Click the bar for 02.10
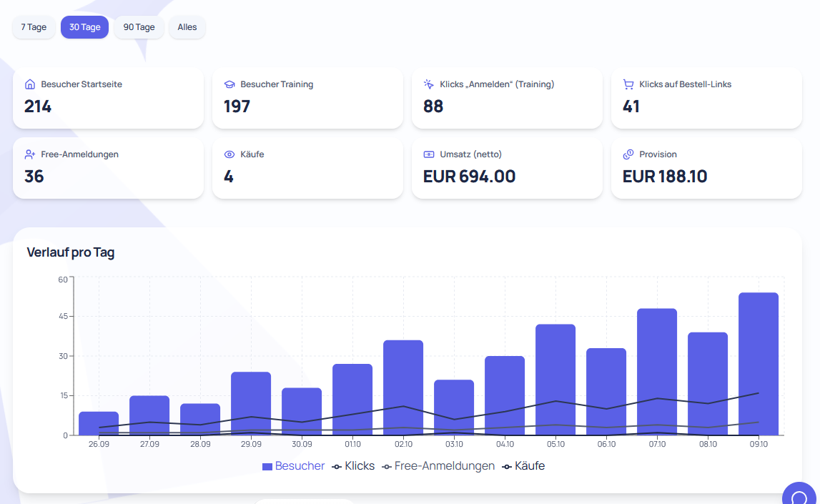Screen dimensions: 820x504 pos(403,387)
